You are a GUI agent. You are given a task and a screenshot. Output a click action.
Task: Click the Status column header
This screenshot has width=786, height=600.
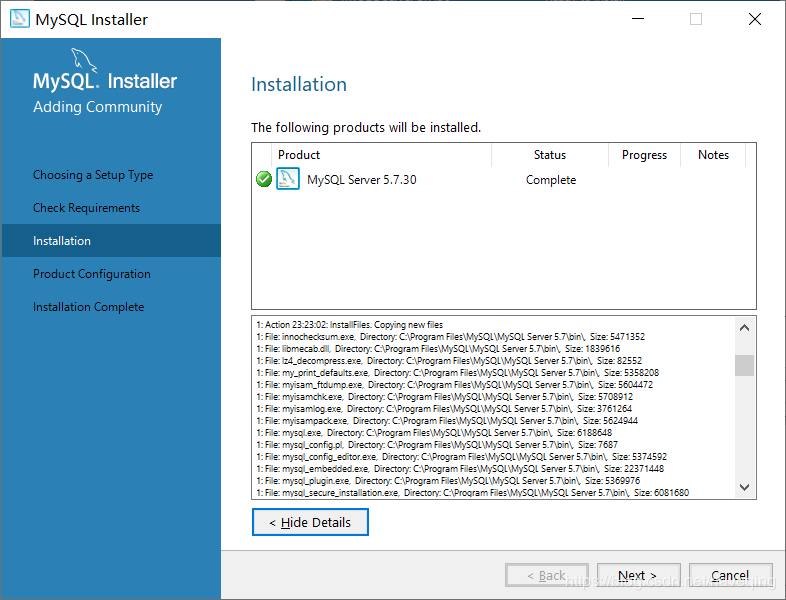coord(550,155)
